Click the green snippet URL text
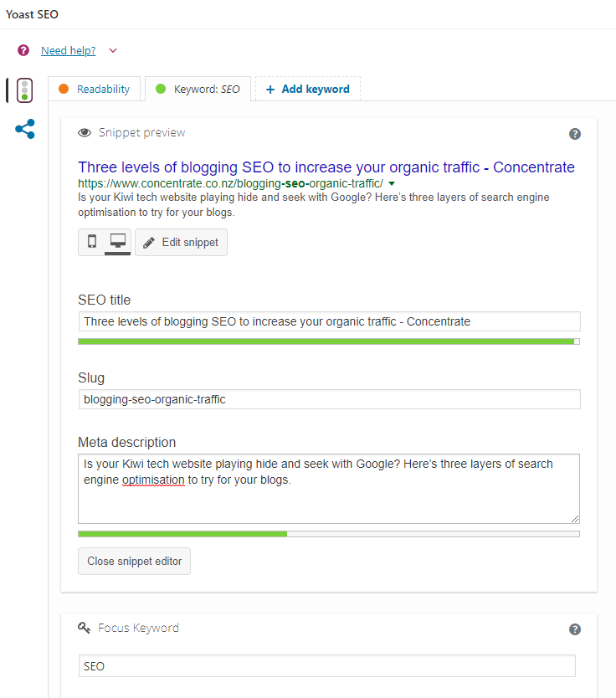Screen dimensions: 616x698 [x=230, y=183]
